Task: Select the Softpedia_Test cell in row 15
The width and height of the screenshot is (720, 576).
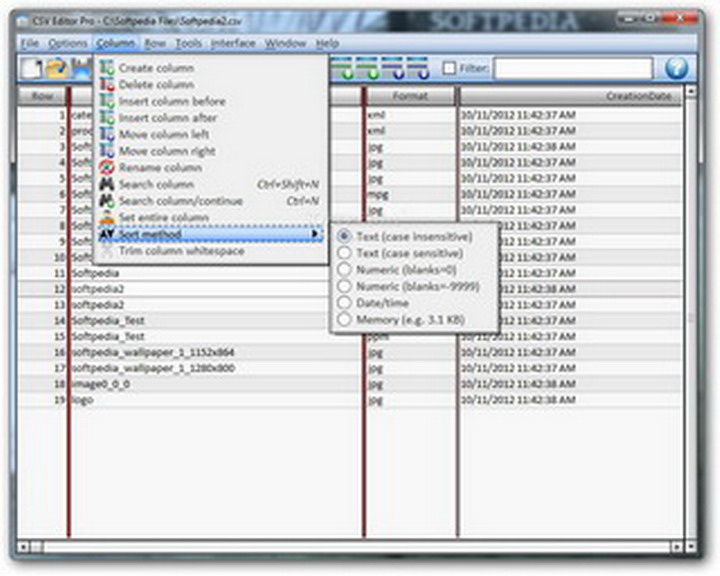Action: point(216,337)
